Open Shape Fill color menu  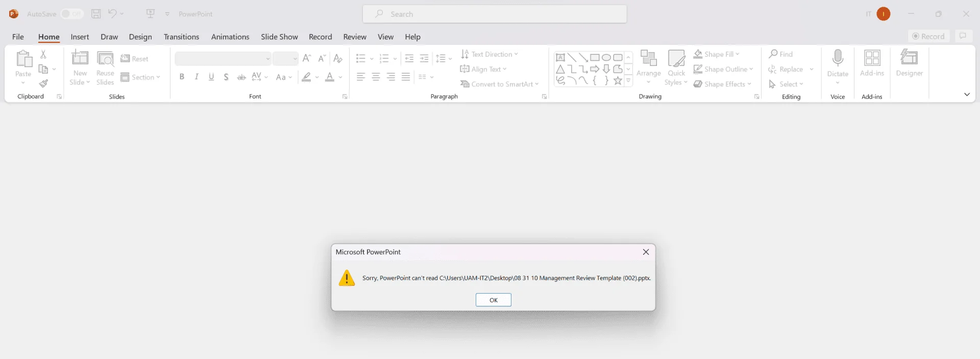[717, 54]
